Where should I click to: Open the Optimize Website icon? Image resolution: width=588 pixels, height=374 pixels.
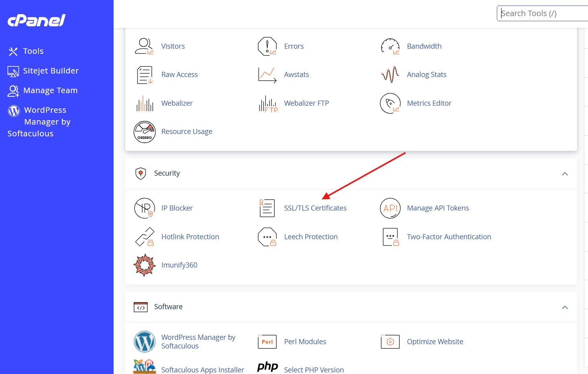390,342
